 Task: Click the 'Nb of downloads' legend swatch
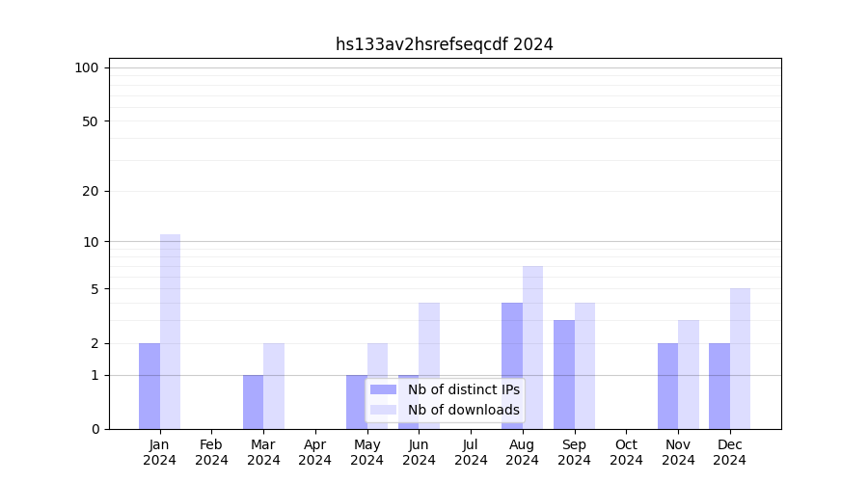point(383,410)
